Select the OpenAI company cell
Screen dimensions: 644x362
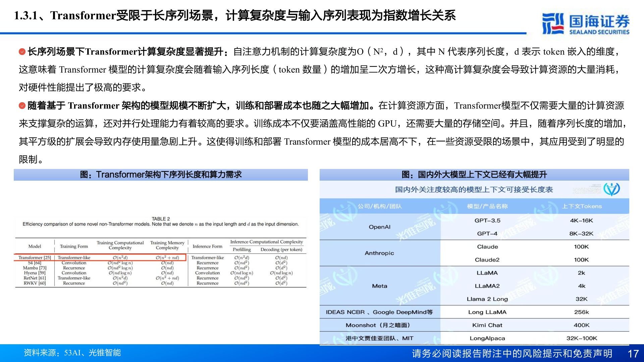380,227
